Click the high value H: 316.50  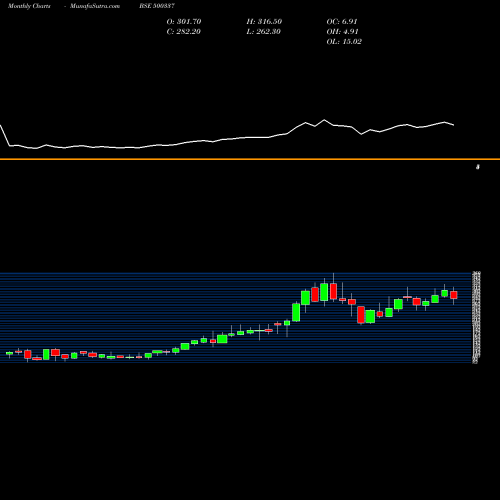tap(264, 22)
